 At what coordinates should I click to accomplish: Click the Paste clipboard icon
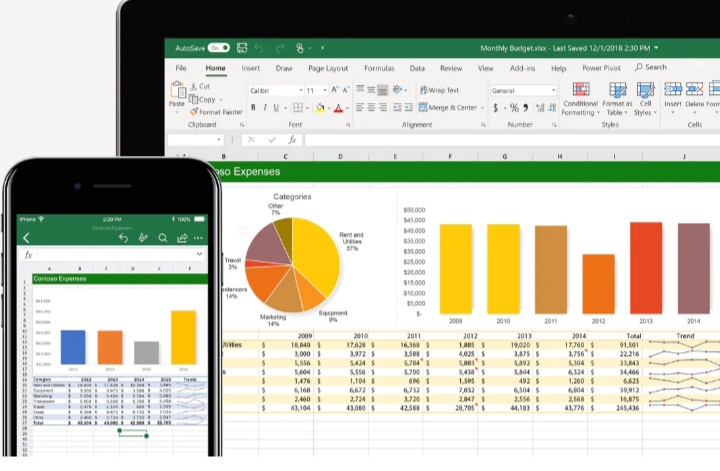point(178,90)
